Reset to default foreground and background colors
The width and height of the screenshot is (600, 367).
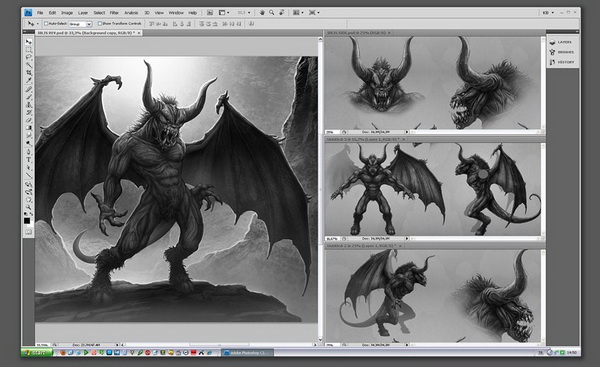tap(26, 214)
